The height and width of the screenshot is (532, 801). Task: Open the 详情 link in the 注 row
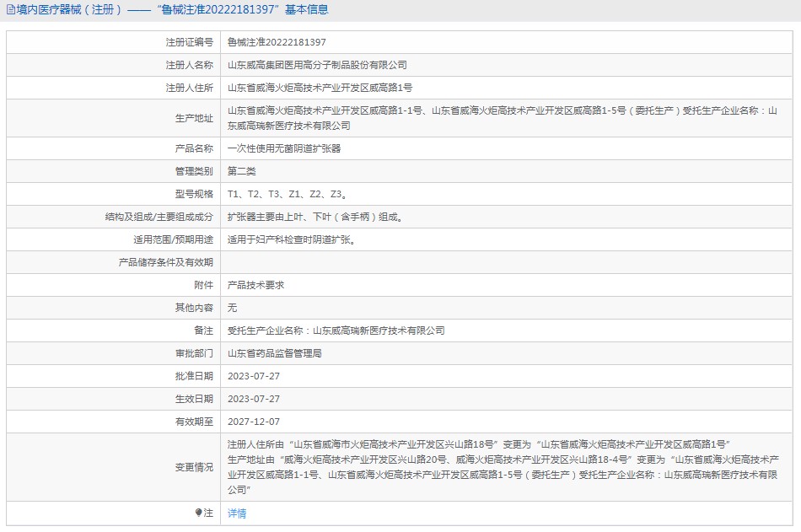click(237, 513)
